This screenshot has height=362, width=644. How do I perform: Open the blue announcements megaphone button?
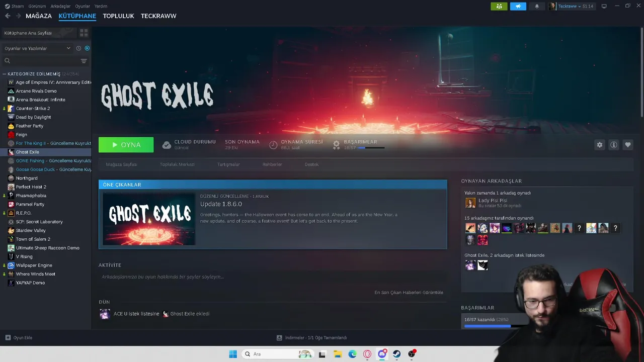coord(518,6)
